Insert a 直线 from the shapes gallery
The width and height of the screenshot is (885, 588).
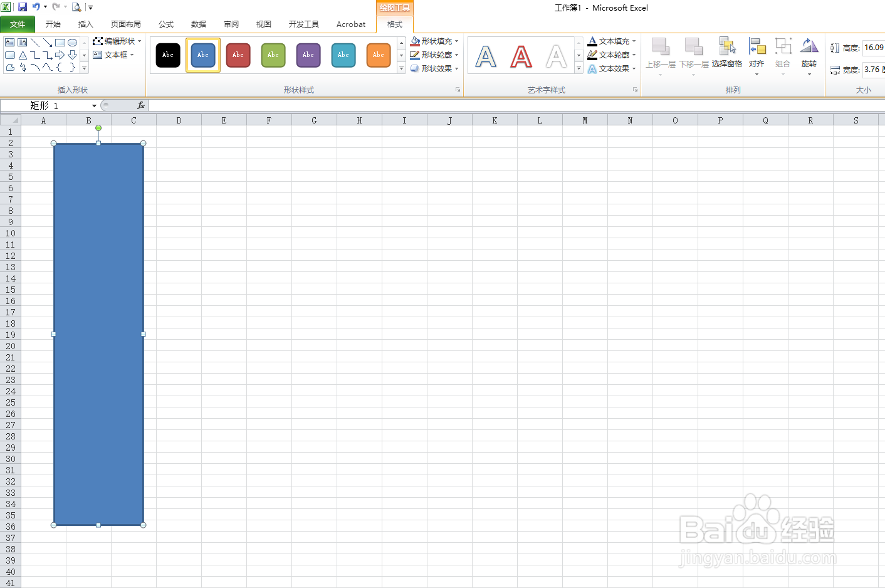click(x=35, y=41)
